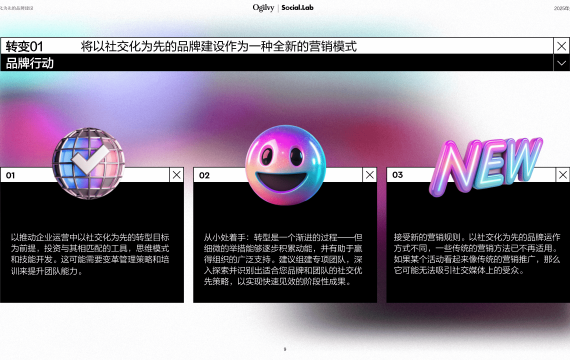Click paragraph starting 以推动企业运营中
This screenshot has width=570, height=360.
coord(90,254)
